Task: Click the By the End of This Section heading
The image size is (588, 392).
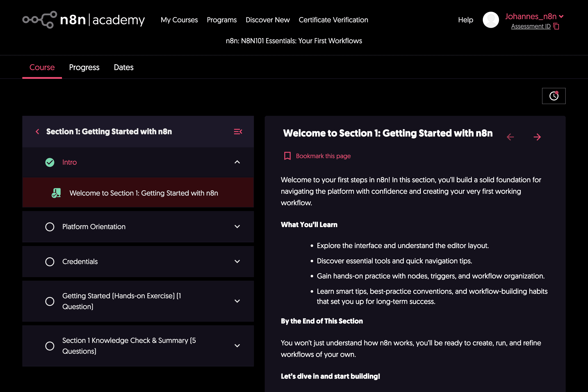Action: point(322,321)
